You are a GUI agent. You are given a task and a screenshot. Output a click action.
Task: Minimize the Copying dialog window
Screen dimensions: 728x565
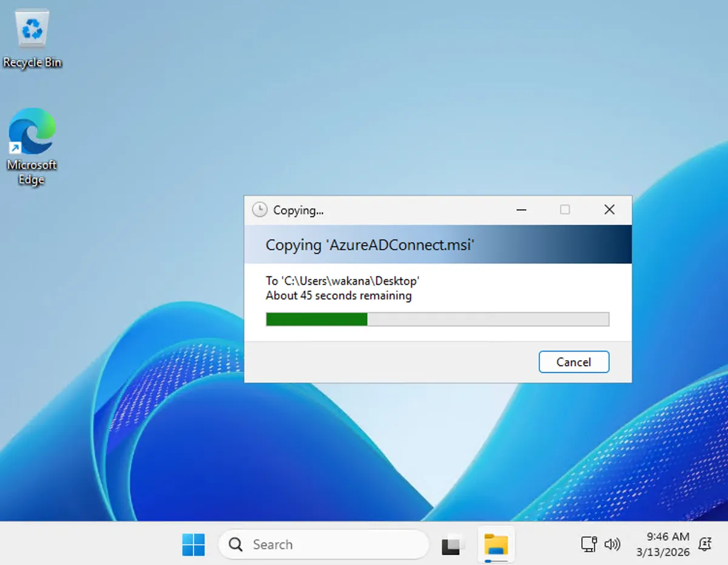[521, 210]
